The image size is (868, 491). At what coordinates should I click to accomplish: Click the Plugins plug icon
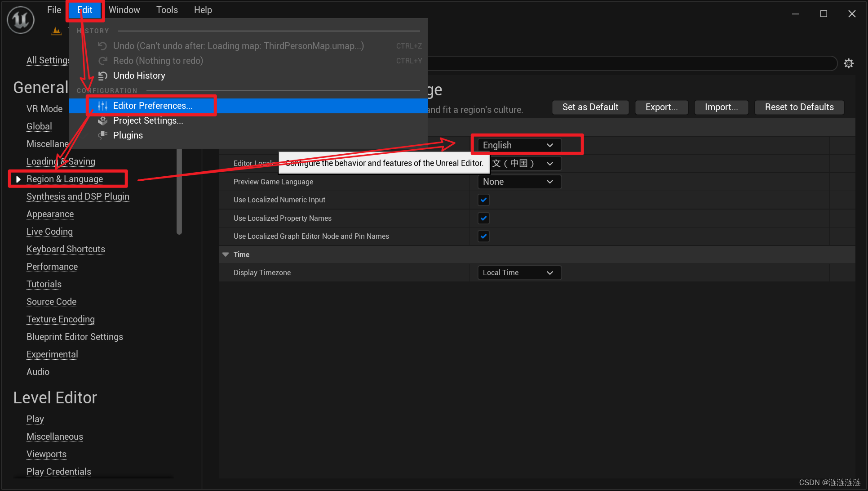coord(103,135)
